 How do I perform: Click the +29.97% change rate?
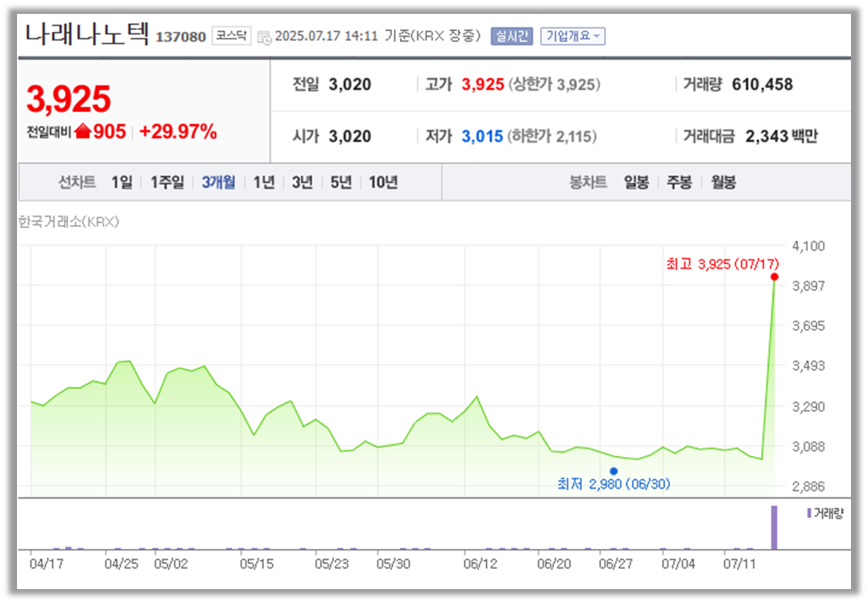tap(178, 131)
